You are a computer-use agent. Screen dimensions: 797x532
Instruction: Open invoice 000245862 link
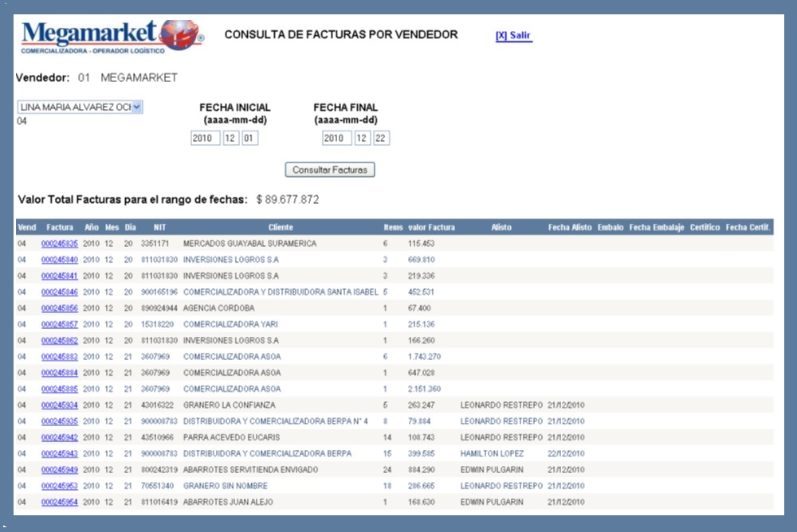point(60,341)
